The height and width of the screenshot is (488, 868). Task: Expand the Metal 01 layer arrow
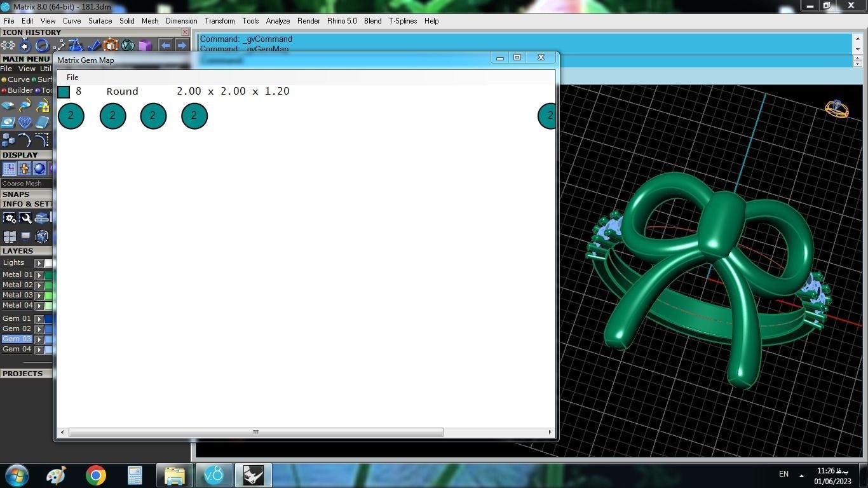pos(39,275)
